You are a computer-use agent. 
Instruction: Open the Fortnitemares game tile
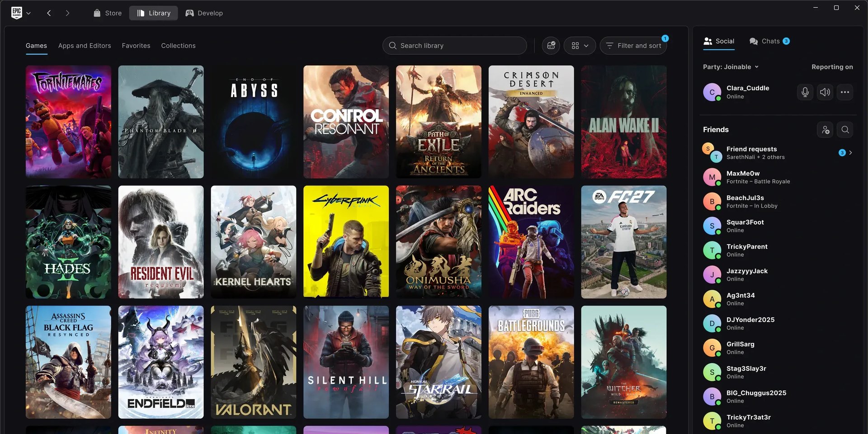(68, 122)
